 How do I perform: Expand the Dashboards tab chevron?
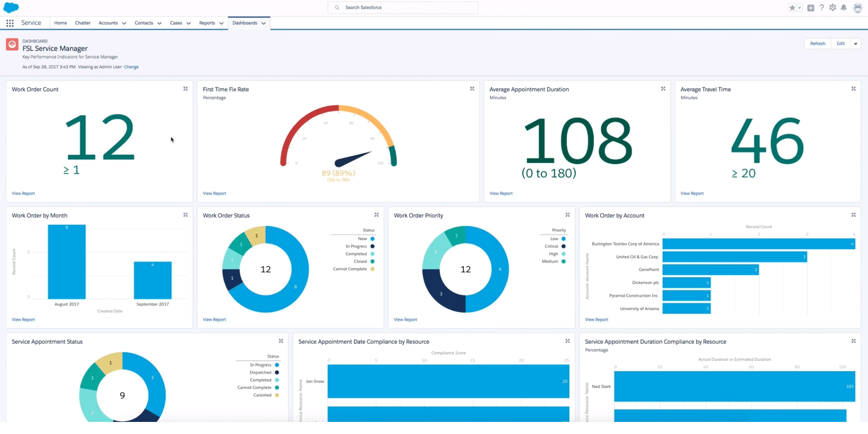(x=263, y=23)
